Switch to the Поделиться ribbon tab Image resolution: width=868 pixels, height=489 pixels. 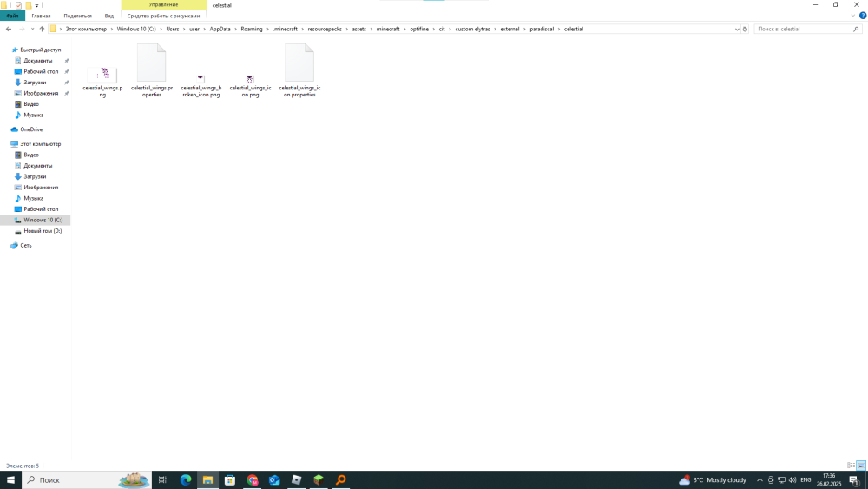[77, 16]
